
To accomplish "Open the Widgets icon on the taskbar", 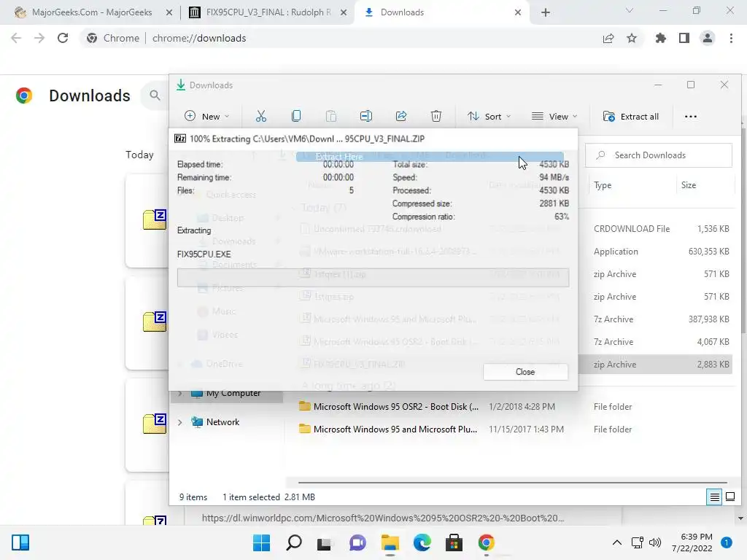I will (x=20, y=542).
